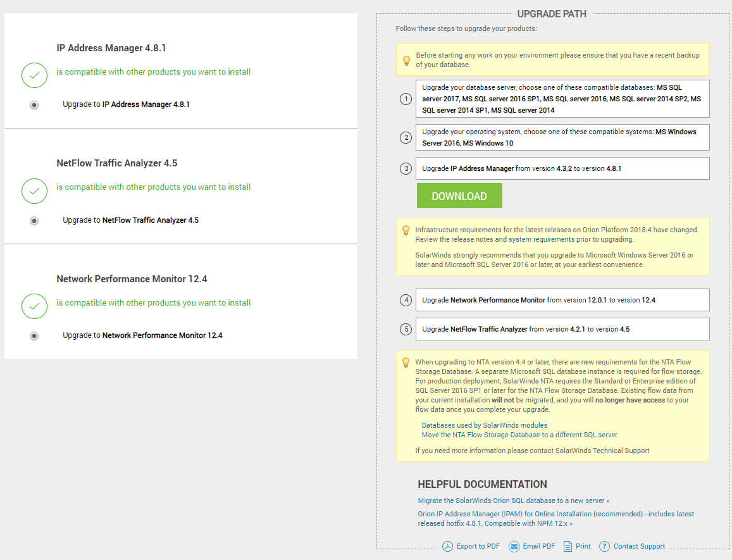Click Export to PDF text link

(478, 547)
